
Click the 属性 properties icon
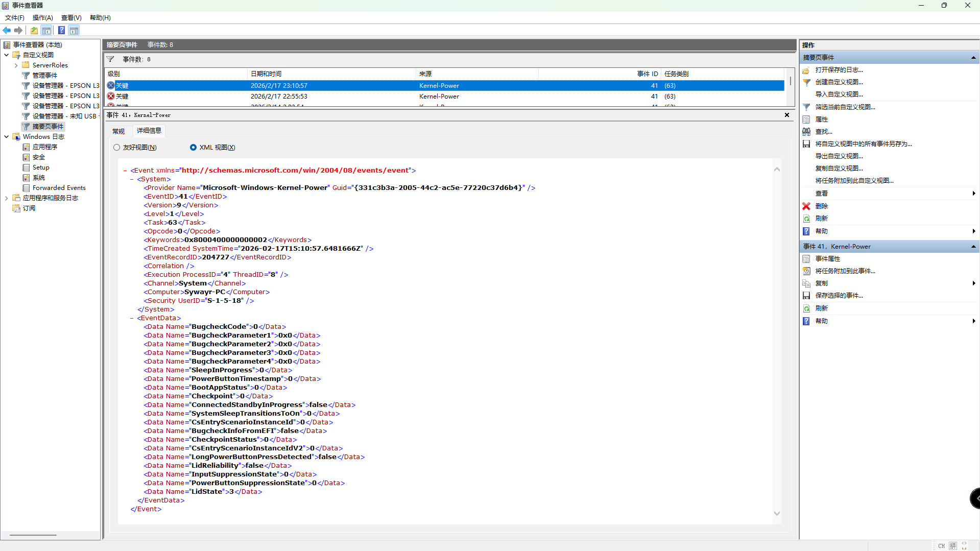coord(806,119)
